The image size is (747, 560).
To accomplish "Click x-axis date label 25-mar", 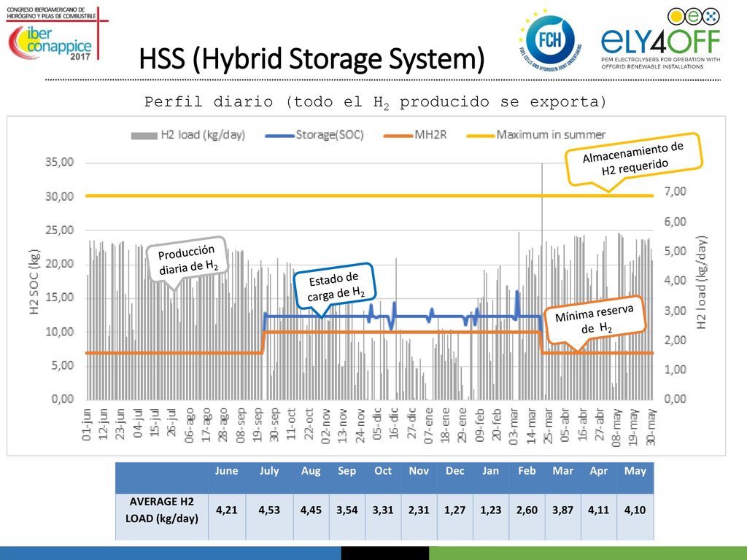I will [548, 425].
